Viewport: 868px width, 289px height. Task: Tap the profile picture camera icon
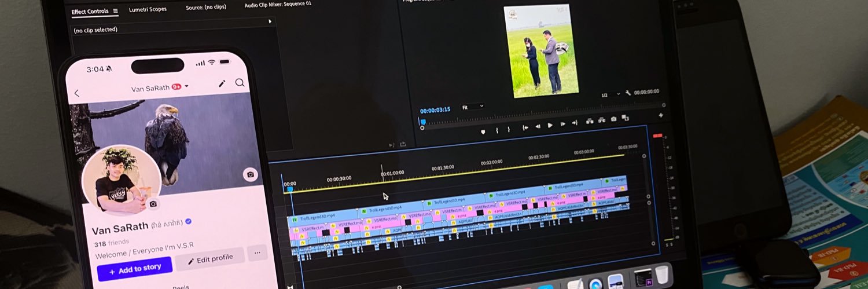[x=153, y=204]
